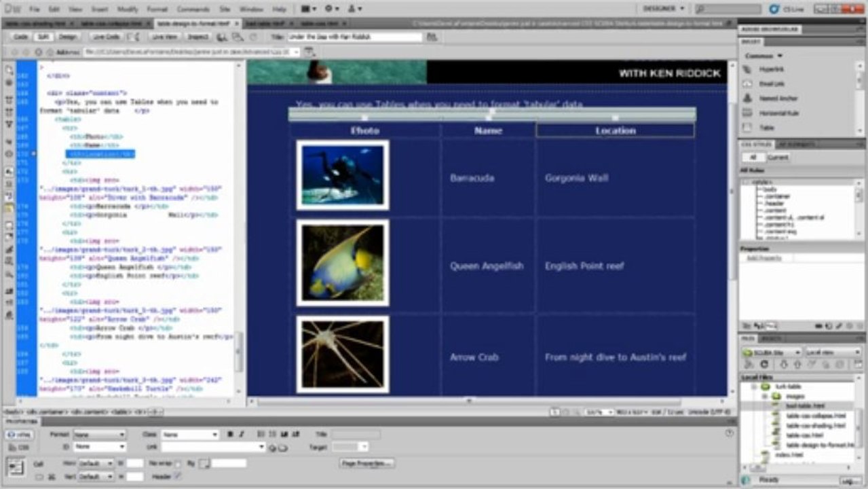The height and width of the screenshot is (489, 868).
Task: Toggle Live View mode
Action: pyautogui.click(x=165, y=37)
